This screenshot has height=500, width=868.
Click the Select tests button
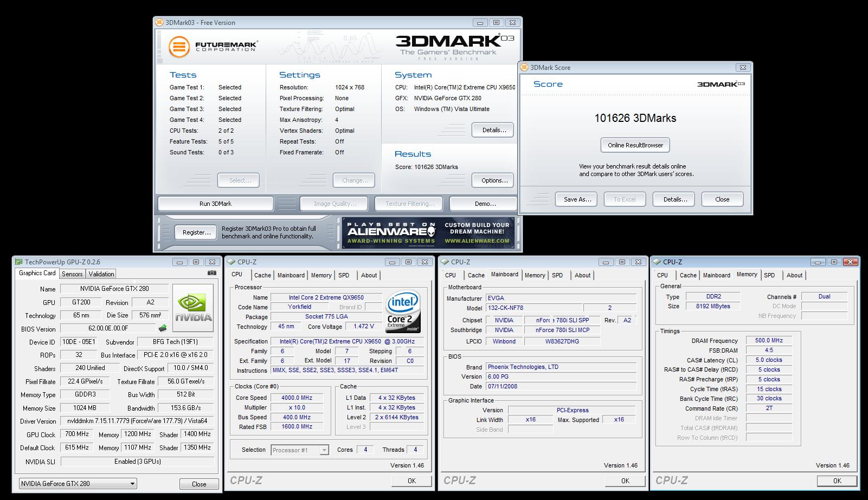pyautogui.click(x=239, y=180)
